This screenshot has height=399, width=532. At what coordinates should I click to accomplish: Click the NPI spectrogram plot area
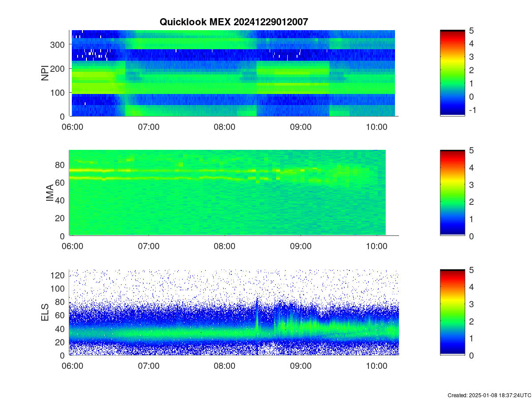233,73
